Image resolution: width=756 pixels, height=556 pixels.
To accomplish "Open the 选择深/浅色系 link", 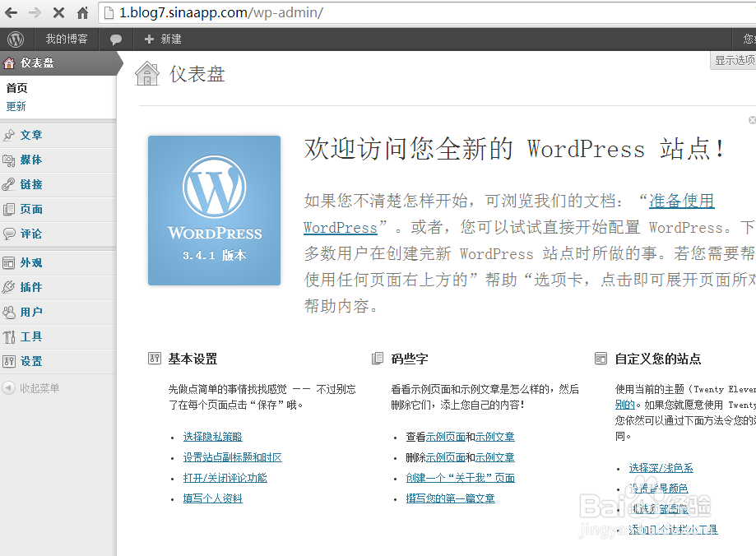I will [661, 468].
